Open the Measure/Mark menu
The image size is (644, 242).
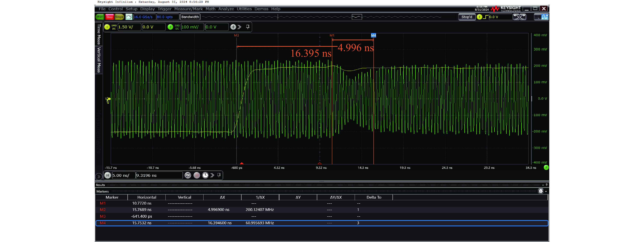pyautogui.click(x=188, y=9)
